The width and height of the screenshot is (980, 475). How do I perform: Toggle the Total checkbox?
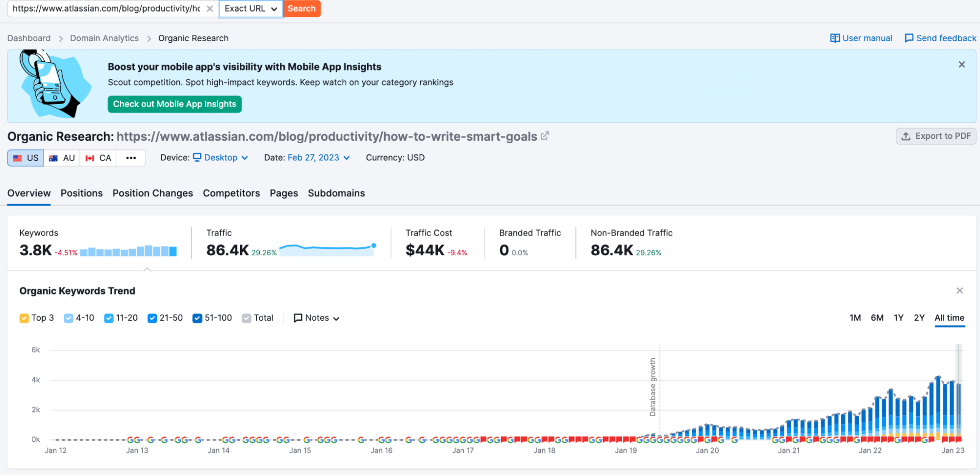[x=246, y=318]
